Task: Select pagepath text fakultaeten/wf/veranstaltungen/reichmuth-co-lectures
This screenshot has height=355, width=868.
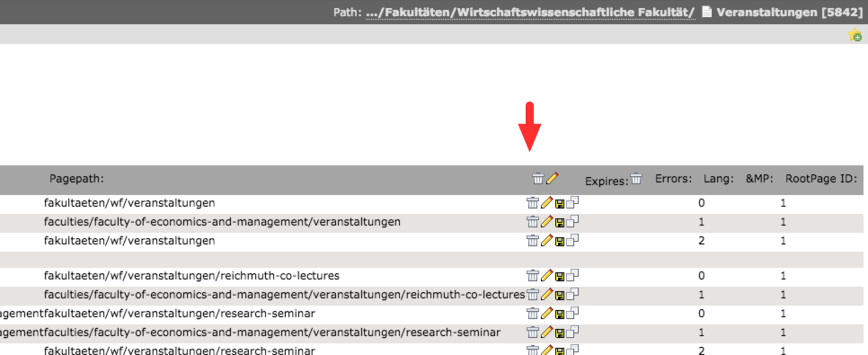Action: (191, 276)
